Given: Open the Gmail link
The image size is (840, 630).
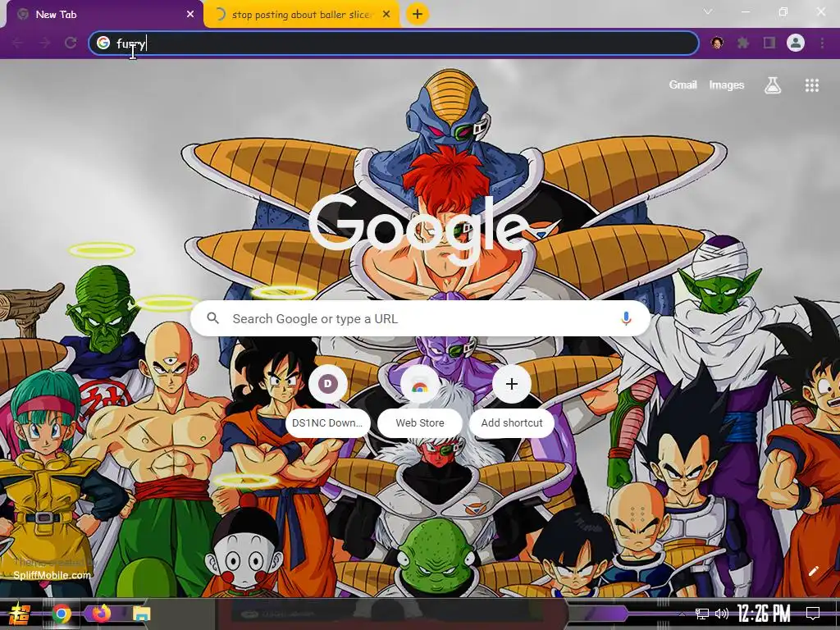Looking at the screenshot, I should [682, 84].
